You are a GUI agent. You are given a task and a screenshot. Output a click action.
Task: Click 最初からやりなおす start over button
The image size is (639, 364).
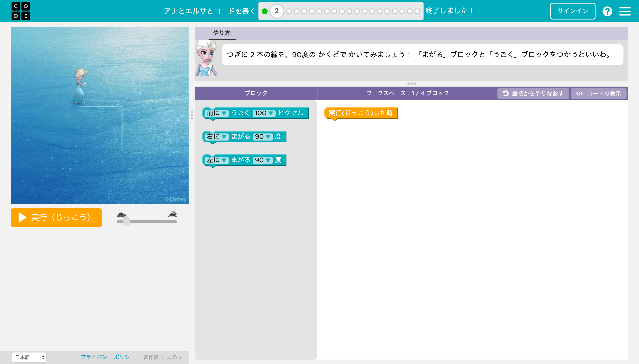pos(533,94)
